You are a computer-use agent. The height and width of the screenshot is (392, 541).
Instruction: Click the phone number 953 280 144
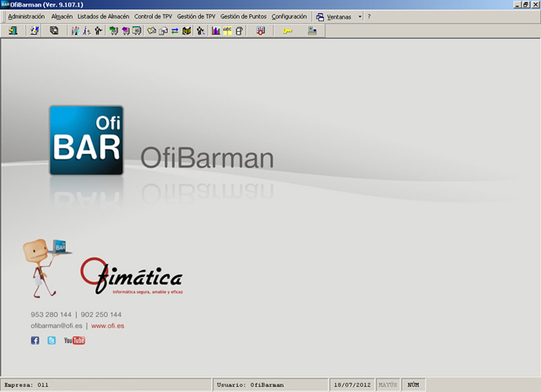pos(51,315)
